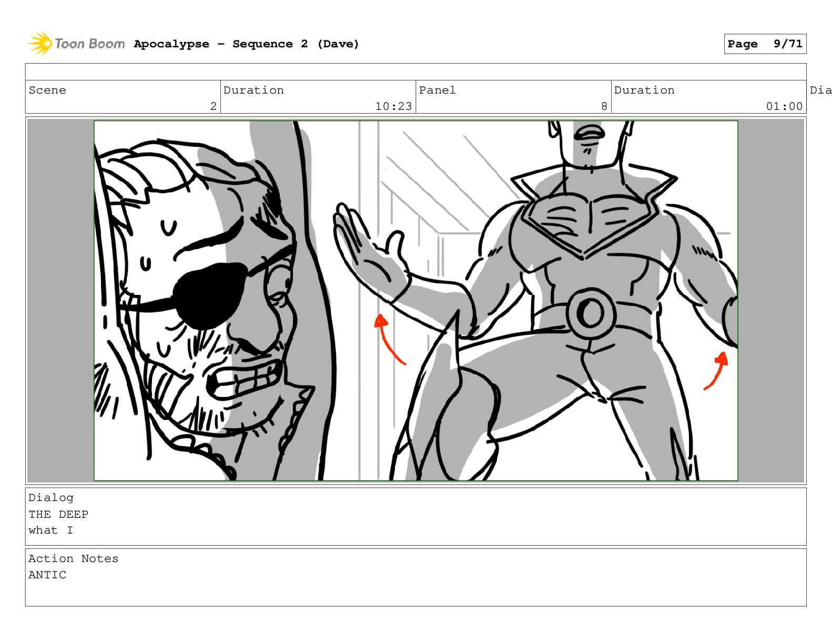832x644 pixels.
Task: Select the action note 'ANTIC'
Action: pyautogui.click(x=47, y=575)
